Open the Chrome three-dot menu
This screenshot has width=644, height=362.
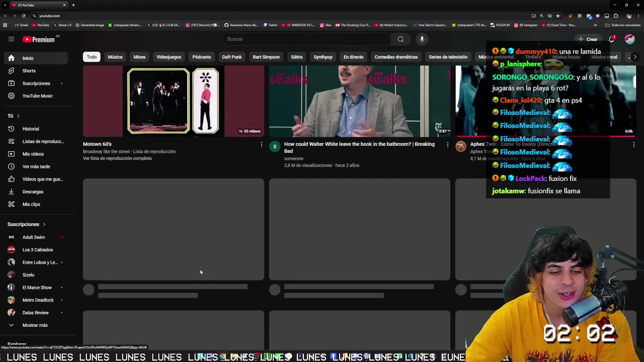[x=638, y=16]
